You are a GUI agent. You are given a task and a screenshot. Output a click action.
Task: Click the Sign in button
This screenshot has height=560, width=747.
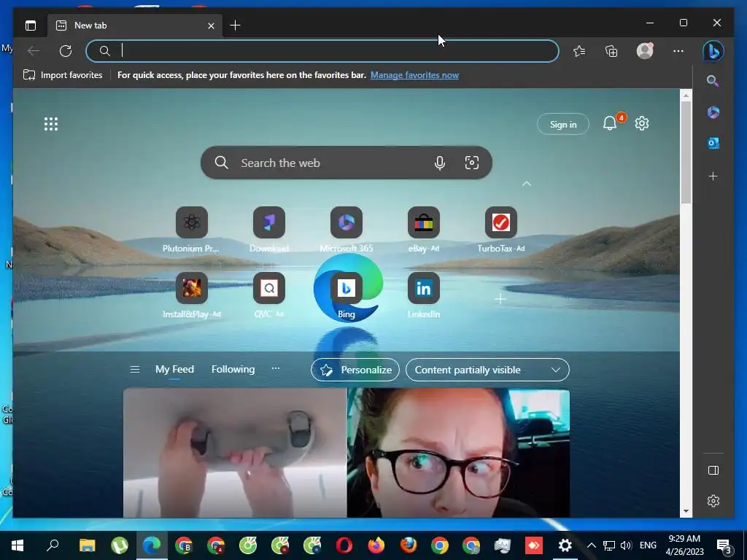point(563,124)
